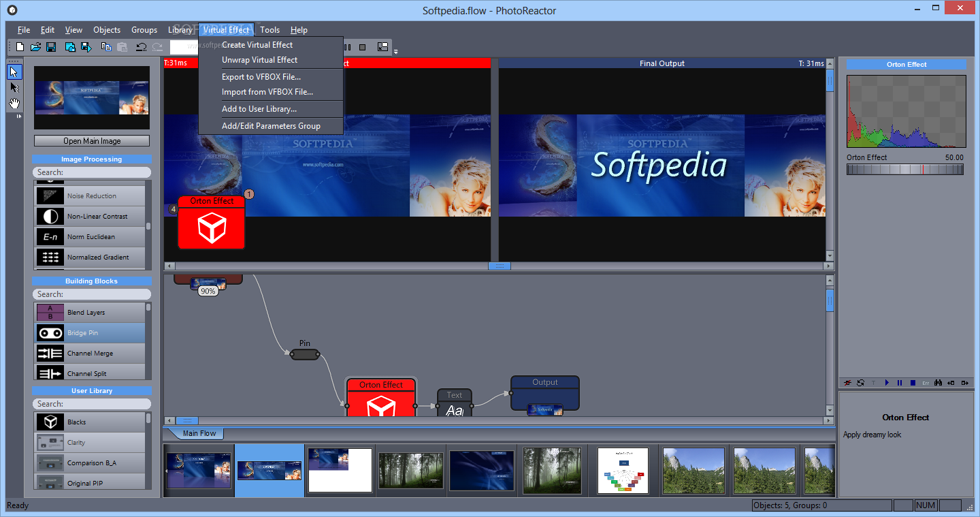Click the User Library search field
Viewport: 980px width, 517px height.
tap(92, 404)
